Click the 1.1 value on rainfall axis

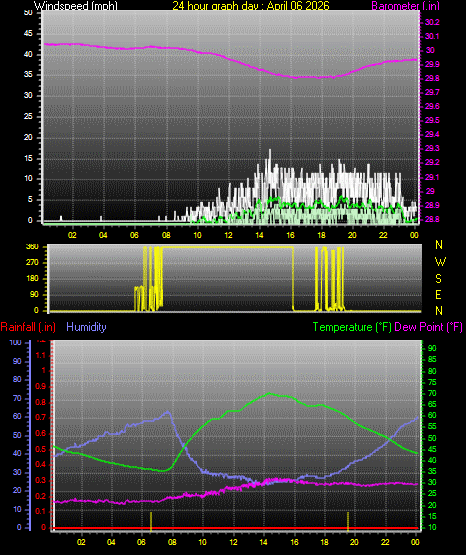click(41, 355)
